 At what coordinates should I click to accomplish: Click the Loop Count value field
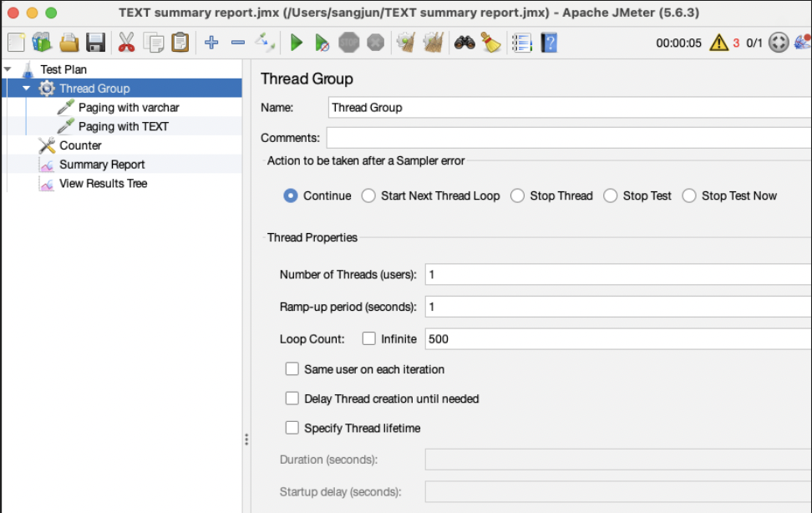[x=618, y=339]
